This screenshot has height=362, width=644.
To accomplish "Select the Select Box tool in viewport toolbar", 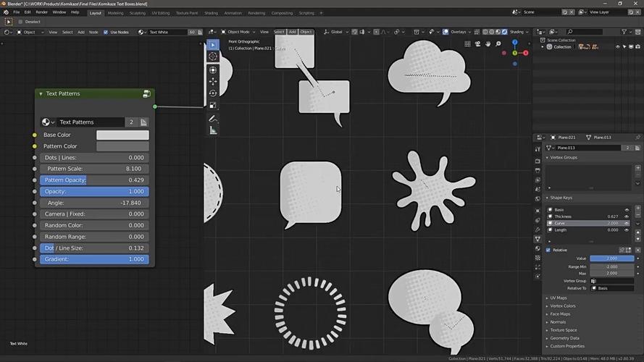I will (x=213, y=45).
